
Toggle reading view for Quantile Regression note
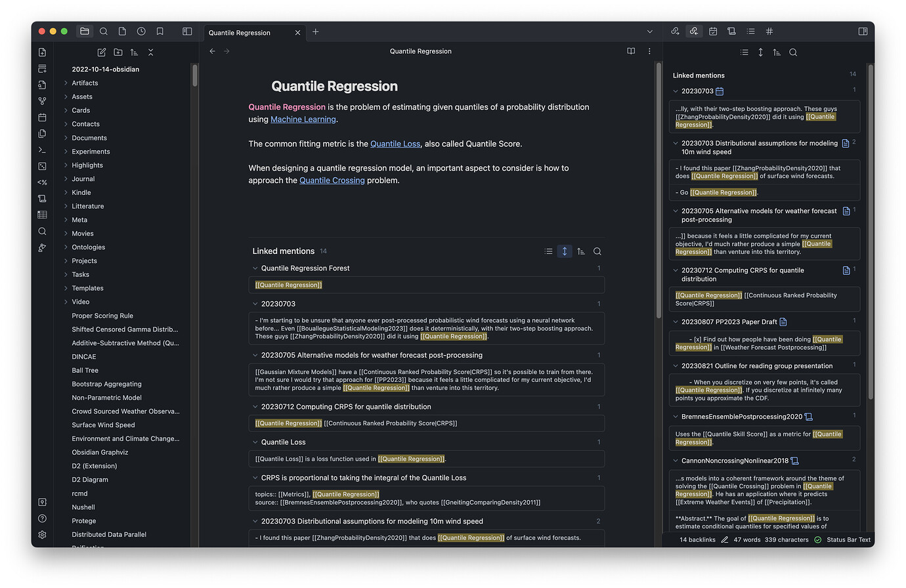[630, 51]
